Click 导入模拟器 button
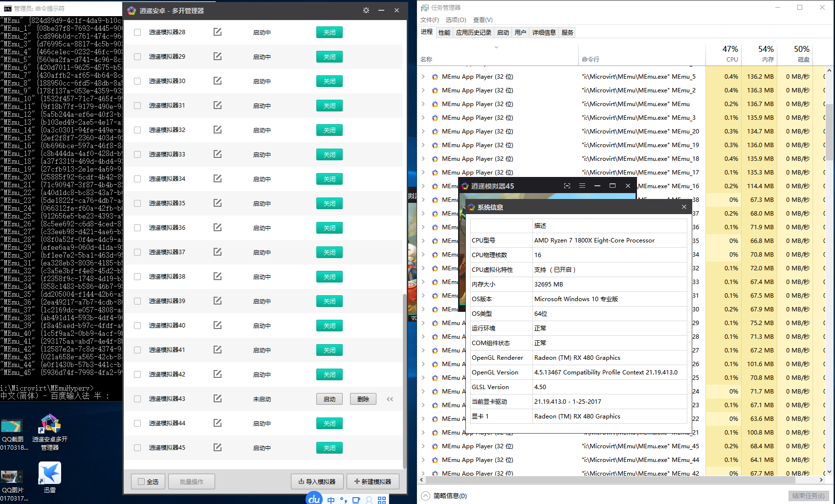 click(317, 482)
